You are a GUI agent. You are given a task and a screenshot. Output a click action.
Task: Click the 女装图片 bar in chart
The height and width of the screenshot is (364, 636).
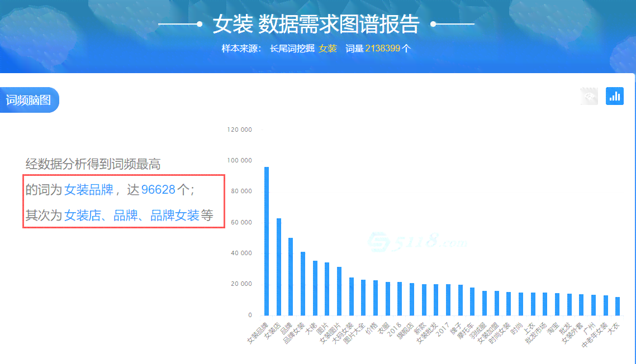(339, 291)
